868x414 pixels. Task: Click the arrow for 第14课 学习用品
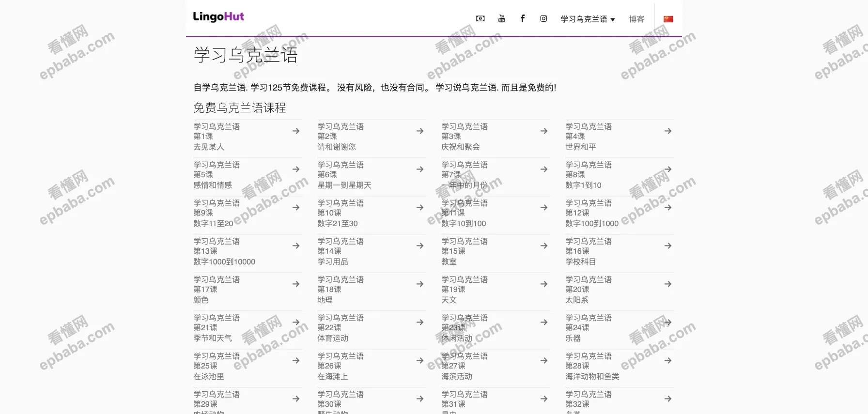click(x=420, y=245)
